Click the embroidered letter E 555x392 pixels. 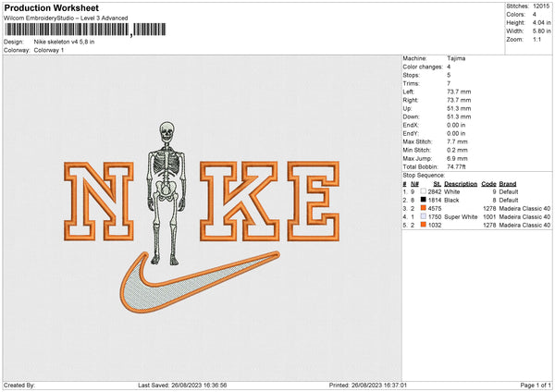click(314, 201)
